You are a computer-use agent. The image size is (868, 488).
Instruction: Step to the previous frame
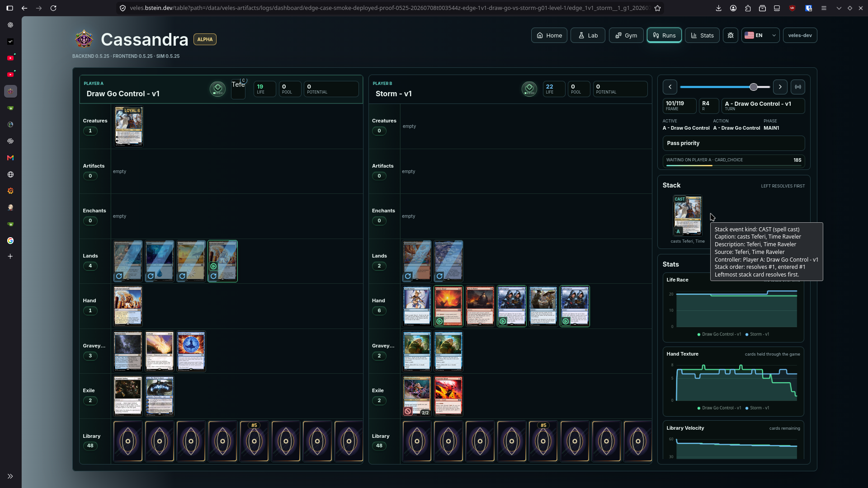coord(670,87)
